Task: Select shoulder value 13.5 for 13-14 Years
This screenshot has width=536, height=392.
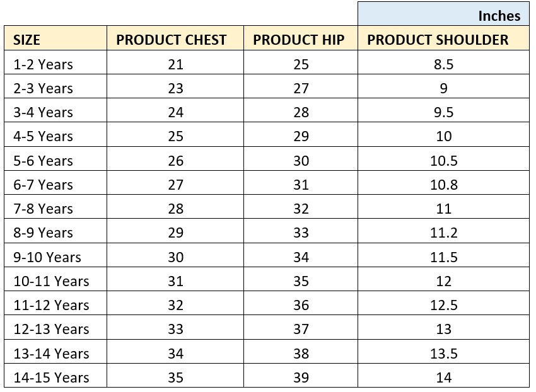Action: 443,354
